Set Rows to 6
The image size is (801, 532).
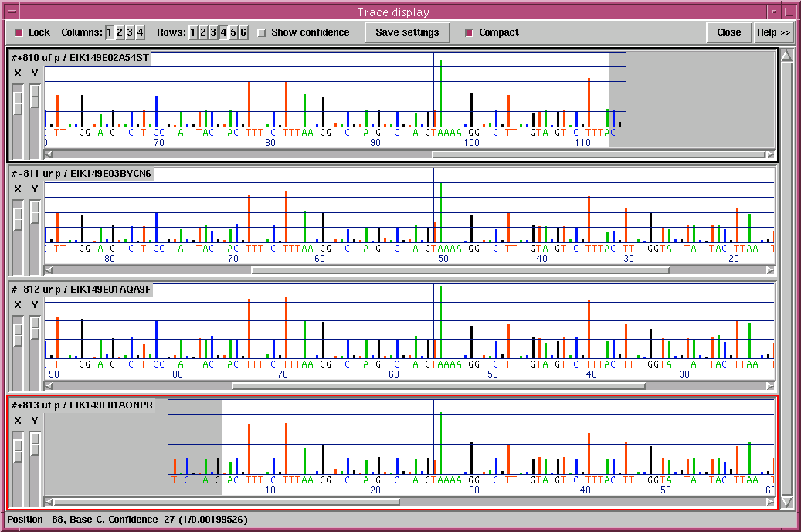click(x=243, y=32)
